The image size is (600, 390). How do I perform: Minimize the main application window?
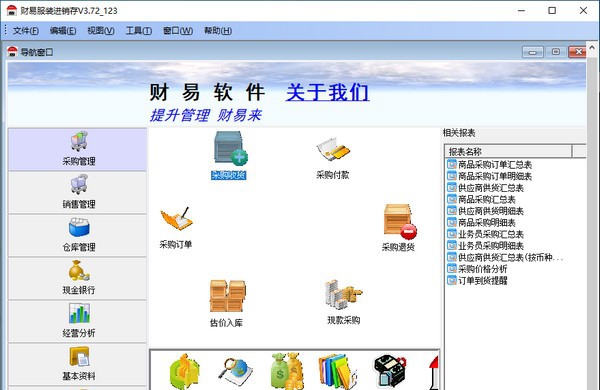click(x=521, y=10)
